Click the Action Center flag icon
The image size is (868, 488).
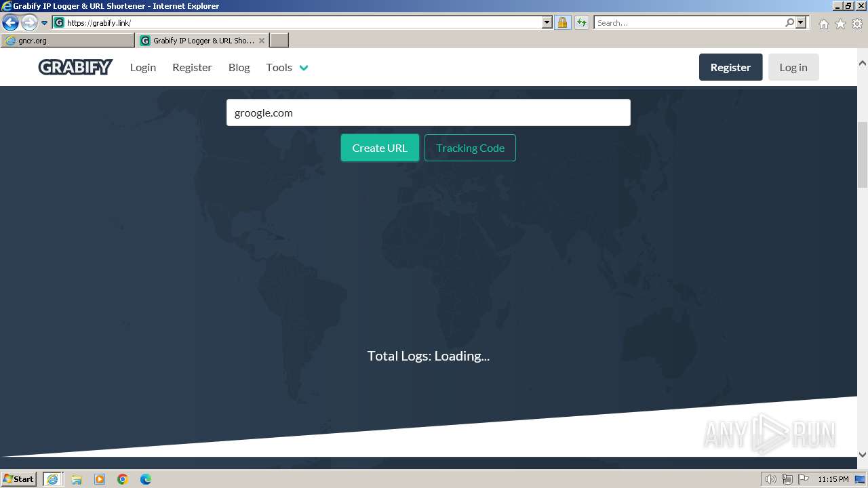[804, 479]
